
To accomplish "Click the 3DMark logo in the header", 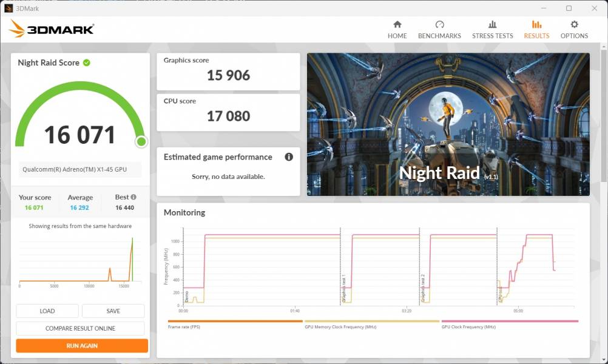I will coord(51,29).
